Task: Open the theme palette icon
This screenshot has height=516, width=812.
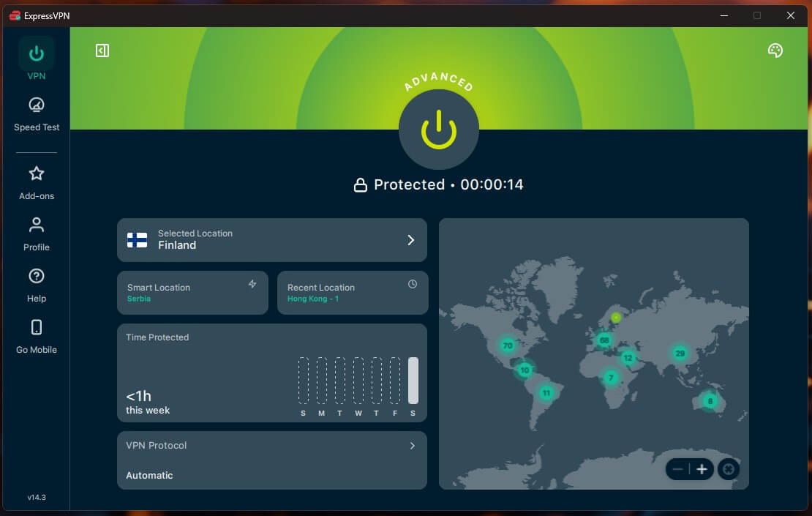Action: 775,51
